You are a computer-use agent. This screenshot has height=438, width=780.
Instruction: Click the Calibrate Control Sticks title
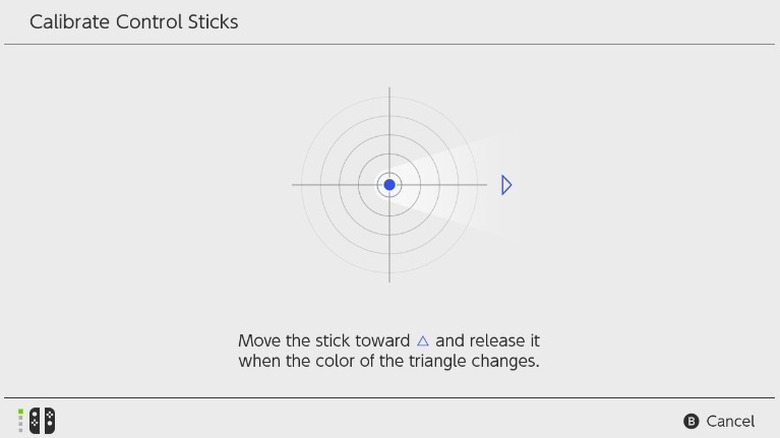[134, 21]
